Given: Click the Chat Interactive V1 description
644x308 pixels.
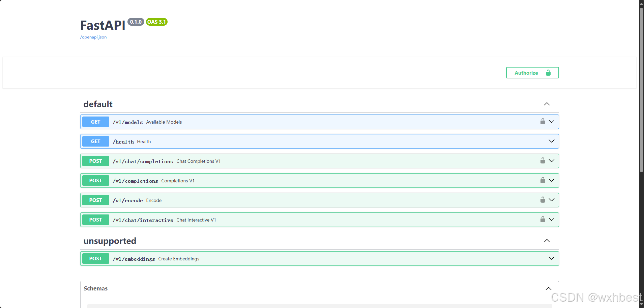Looking at the screenshot, I should 196,220.
